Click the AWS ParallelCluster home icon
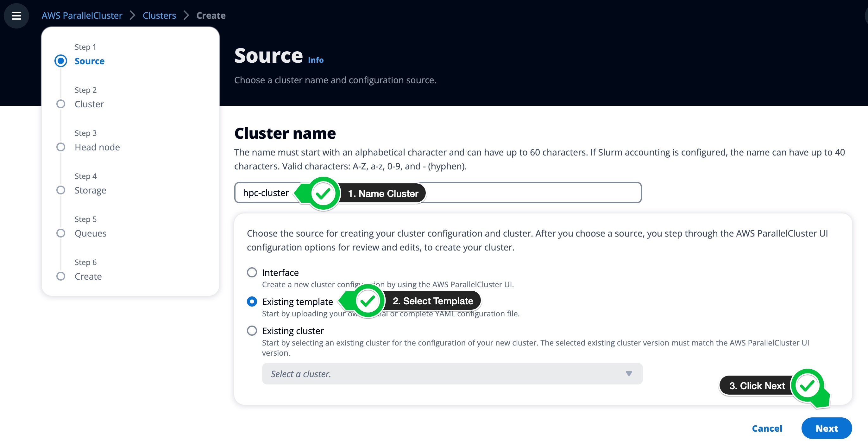 81,15
